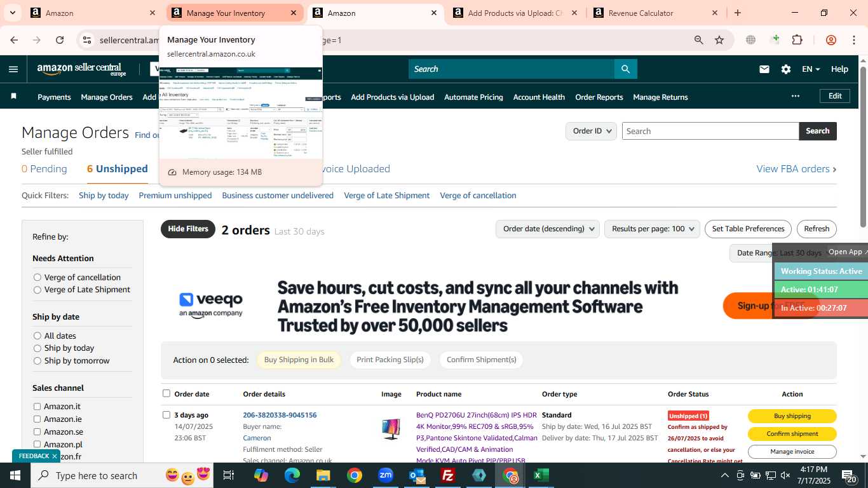The height and width of the screenshot is (488, 868).
Task: Tick the checkbox for order 206-3820338-9045156
Action: click(x=166, y=415)
